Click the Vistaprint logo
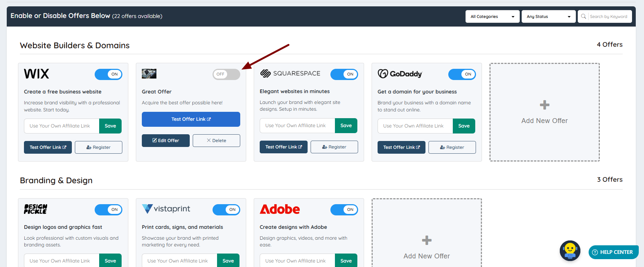 166,209
